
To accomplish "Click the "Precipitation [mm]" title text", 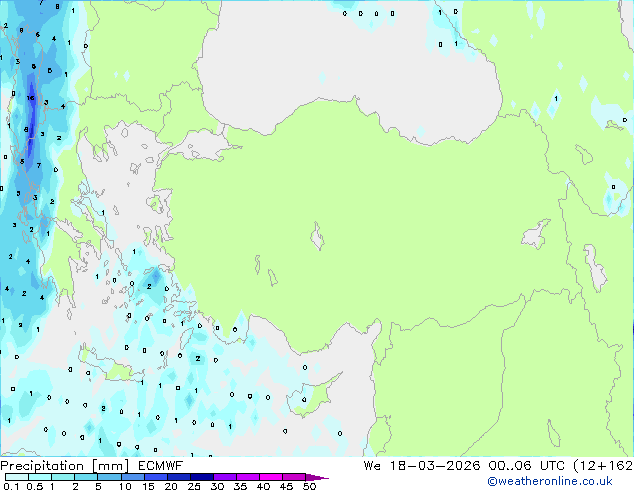I will pyautogui.click(x=65, y=466).
